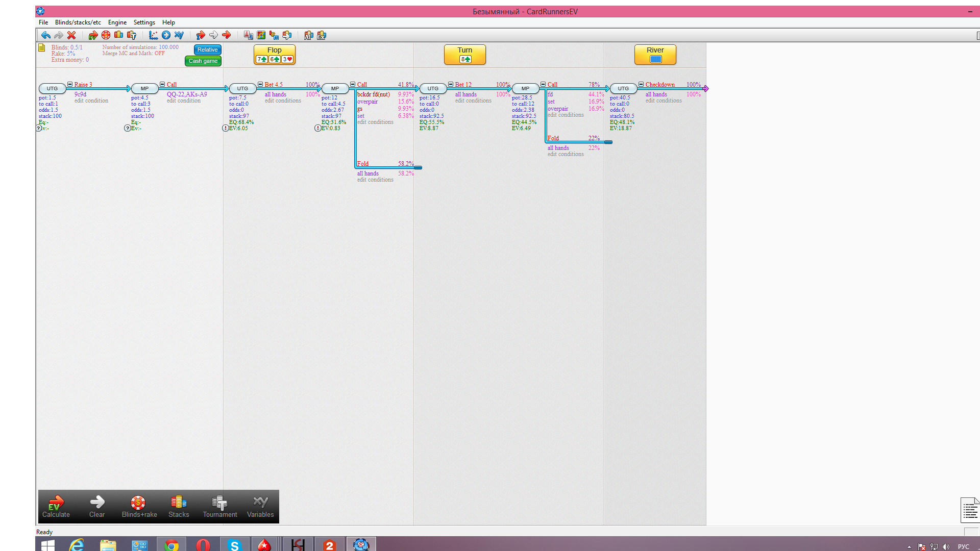This screenshot has height=551, width=980.
Task: Click the white outlined arrow icon
Action: pos(213,35)
